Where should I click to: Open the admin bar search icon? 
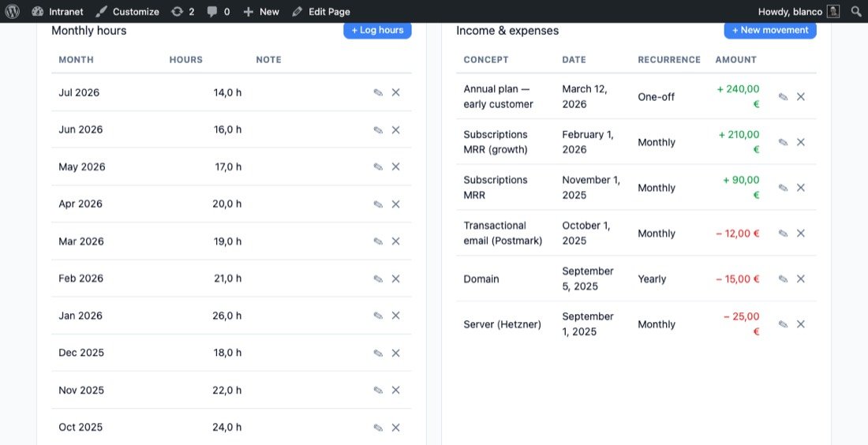pyautogui.click(x=856, y=11)
